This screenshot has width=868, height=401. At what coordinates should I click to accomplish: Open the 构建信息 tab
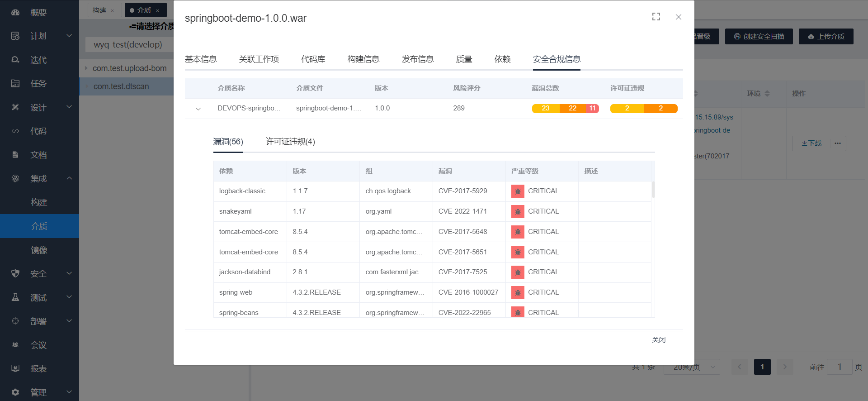click(363, 59)
